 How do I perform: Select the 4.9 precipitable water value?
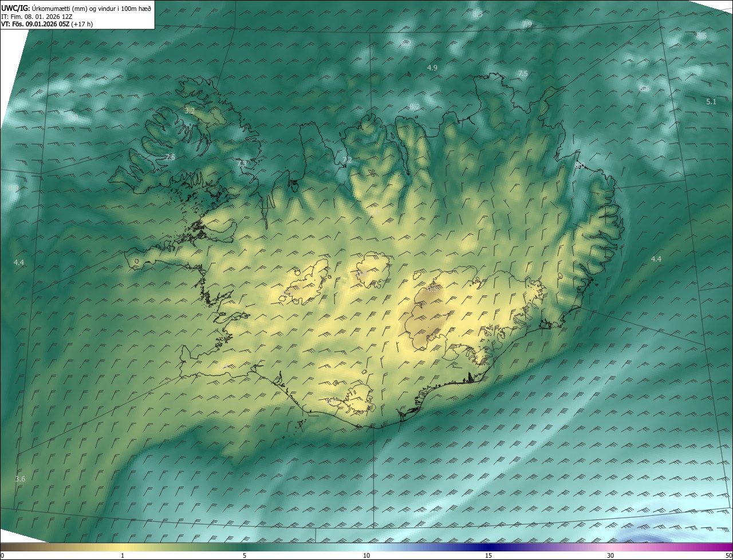[x=432, y=68]
